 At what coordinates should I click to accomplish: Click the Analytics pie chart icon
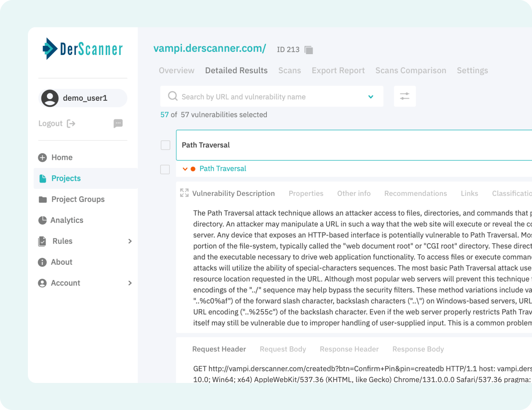[43, 220]
